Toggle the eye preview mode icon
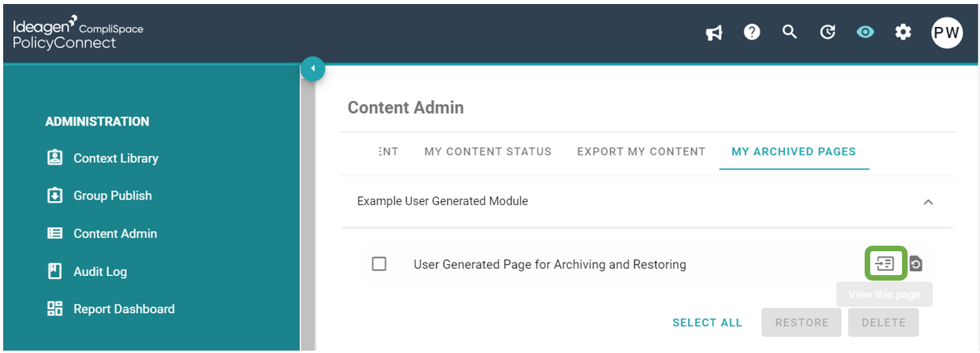 pos(865,32)
